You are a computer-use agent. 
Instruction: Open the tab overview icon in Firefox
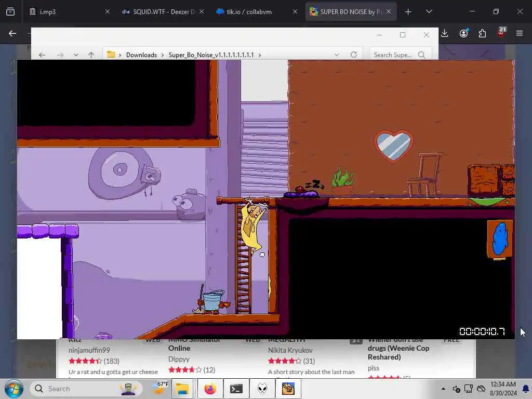tap(10, 12)
